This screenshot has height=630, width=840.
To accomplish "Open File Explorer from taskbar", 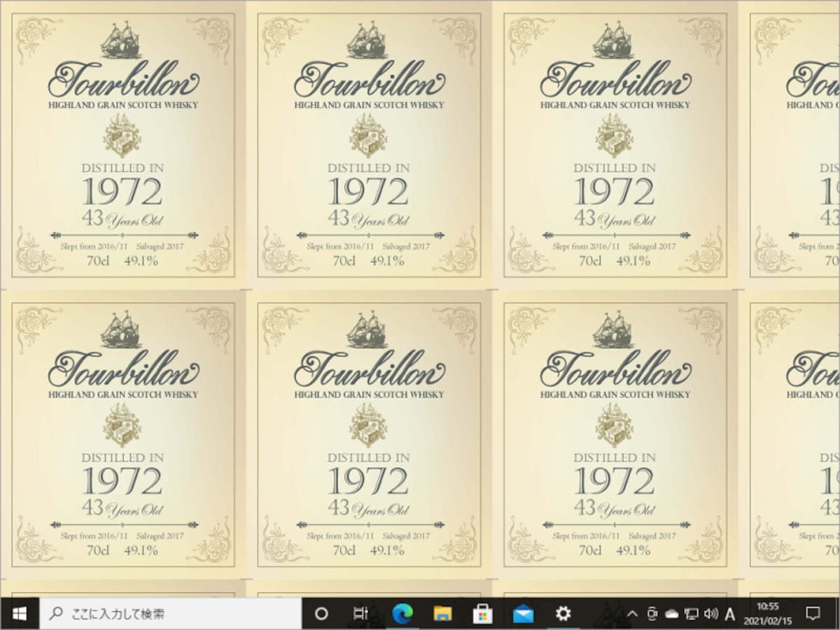I will (x=442, y=614).
